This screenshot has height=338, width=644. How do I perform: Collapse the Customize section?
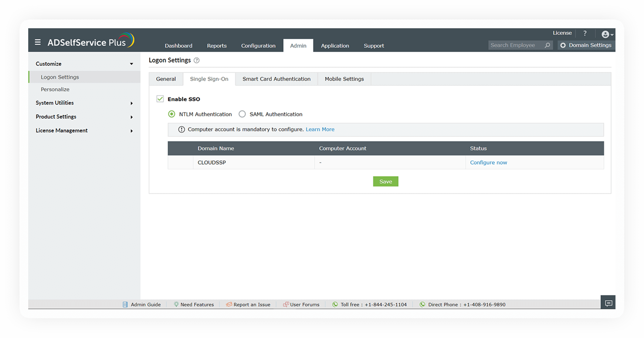[x=131, y=64]
